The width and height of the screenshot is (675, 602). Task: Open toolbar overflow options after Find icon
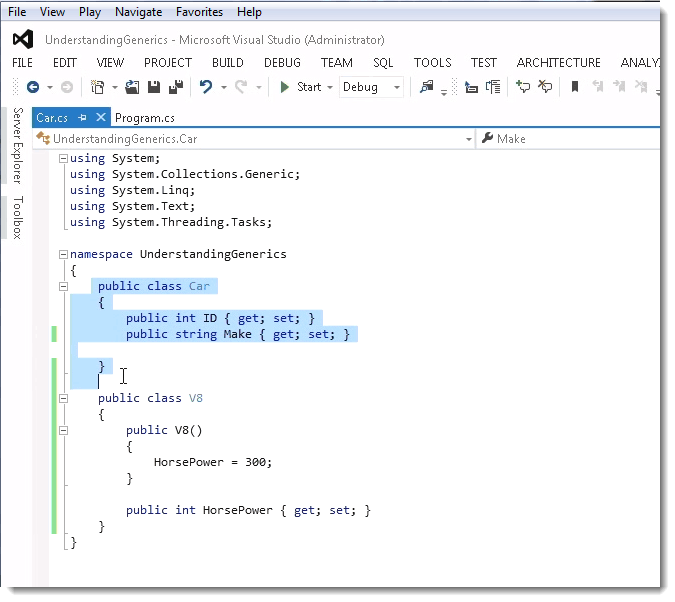(x=444, y=93)
